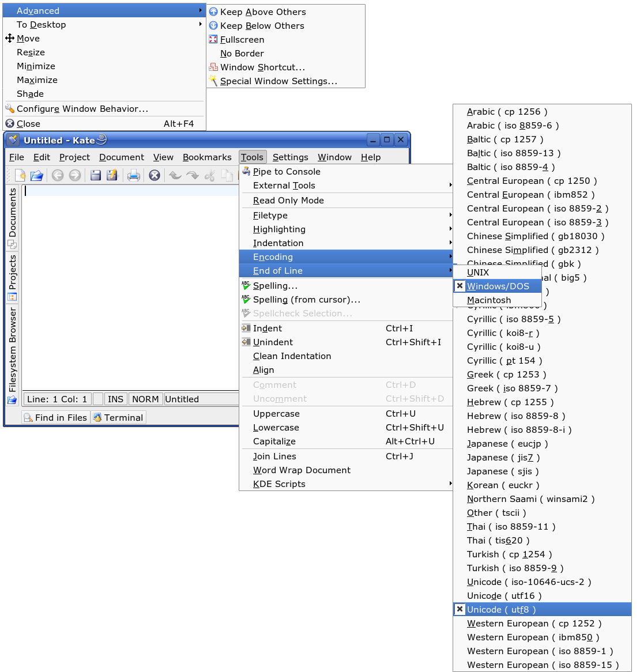Image resolution: width=640 pixels, height=672 pixels.
Task: Click the Undo toolbar icon
Action: pyautogui.click(x=175, y=175)
